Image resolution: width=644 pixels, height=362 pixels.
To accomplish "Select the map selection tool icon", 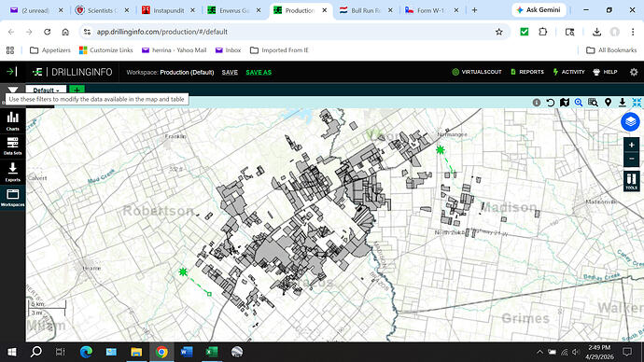I will point(565,103).
